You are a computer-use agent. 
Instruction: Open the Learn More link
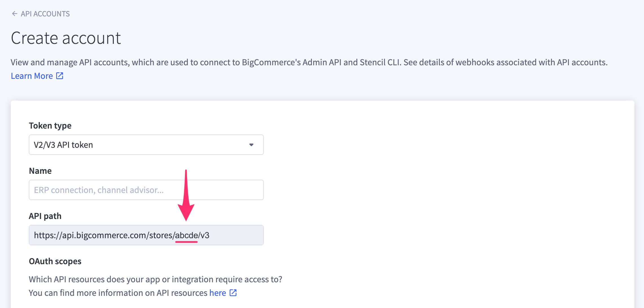coord(32,76)
